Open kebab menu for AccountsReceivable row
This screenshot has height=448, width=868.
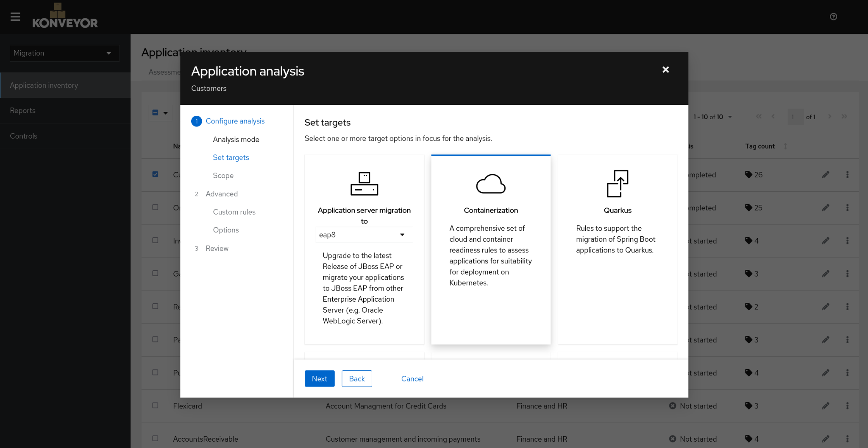point(847,439)
